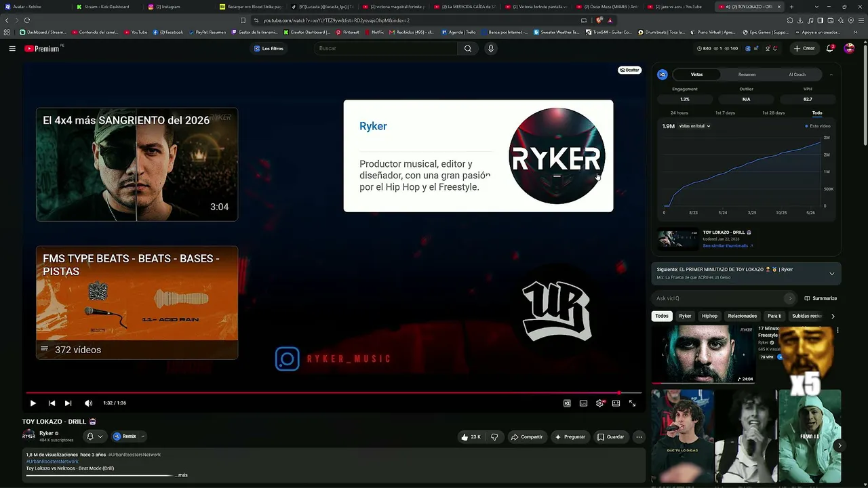The width and height of the screenshot is (868, 488).
Task: Open the YouTube guide hamburger menu
Action: (12, 49)
